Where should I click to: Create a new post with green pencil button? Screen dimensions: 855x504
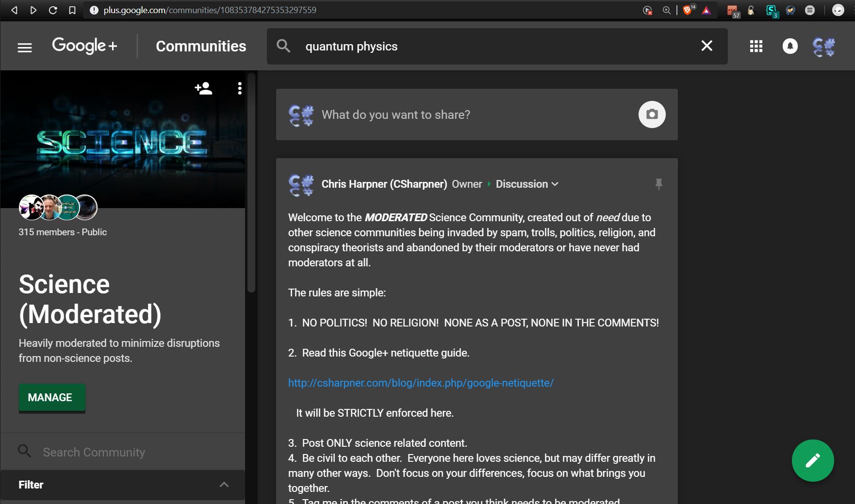pyautogui.click(x=813, y=460)
